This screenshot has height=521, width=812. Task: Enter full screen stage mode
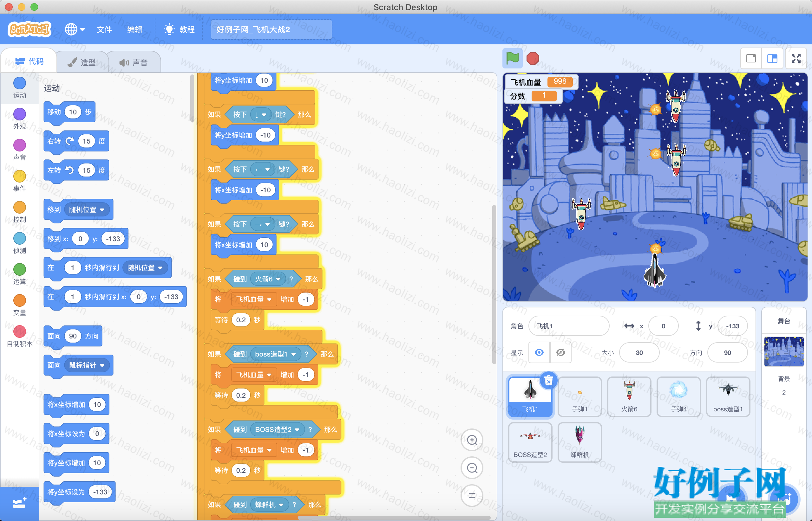796,59
